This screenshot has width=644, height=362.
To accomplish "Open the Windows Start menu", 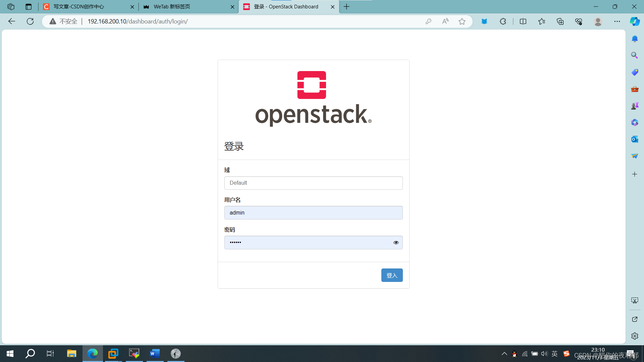I will [10, 353].
